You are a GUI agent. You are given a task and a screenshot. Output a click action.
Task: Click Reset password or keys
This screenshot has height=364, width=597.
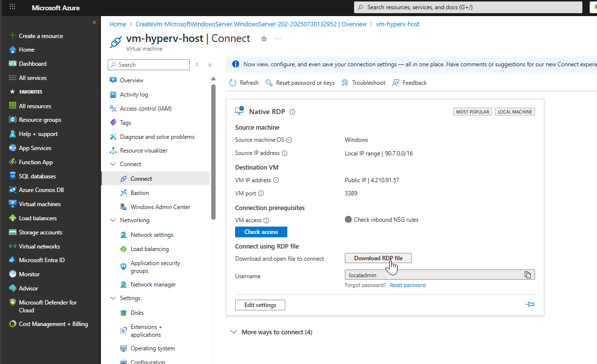click(x=300, y=83)
